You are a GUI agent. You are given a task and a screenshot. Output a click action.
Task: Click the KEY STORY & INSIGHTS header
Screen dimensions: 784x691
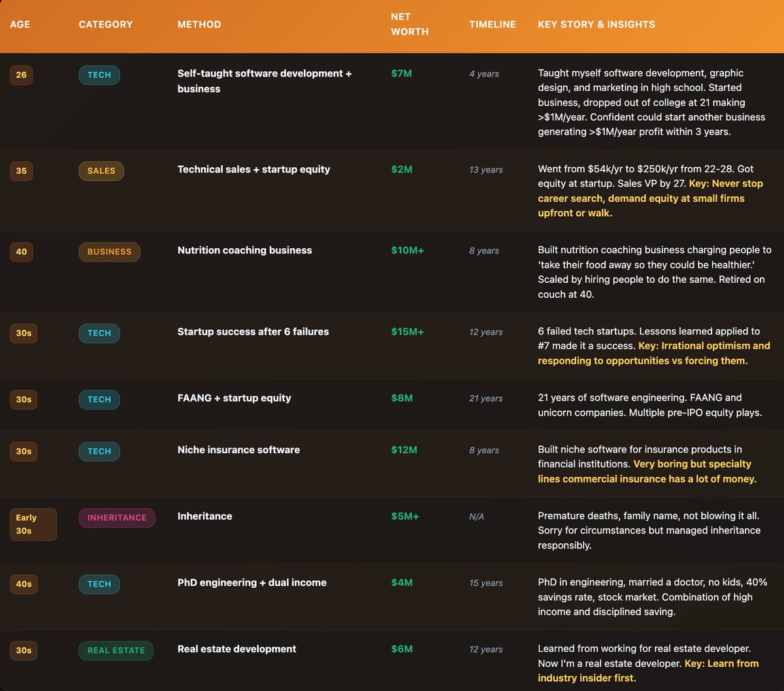(x=596, y=24)
